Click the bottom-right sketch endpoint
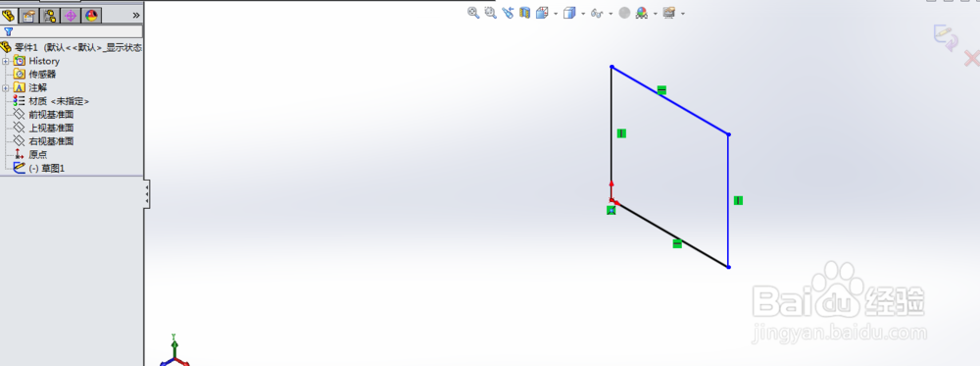The width and height of the screenshot is (980, 366). tap(729, 267)
